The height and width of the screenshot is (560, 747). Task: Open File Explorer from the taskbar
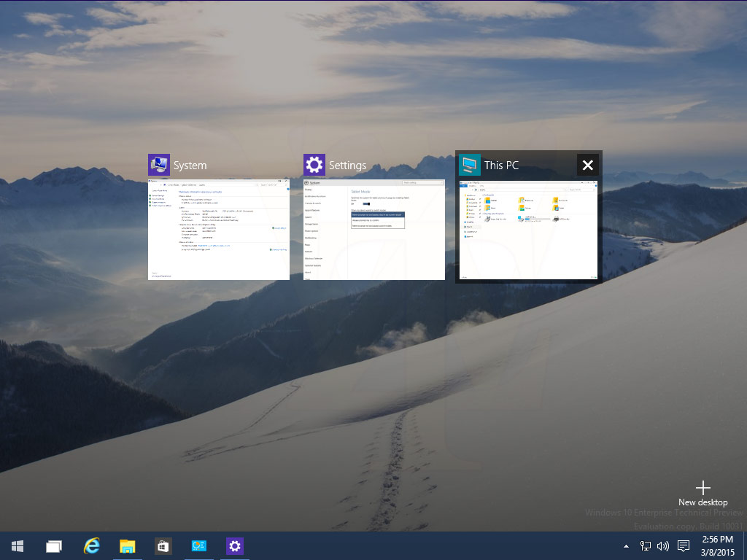pos(127,546)
